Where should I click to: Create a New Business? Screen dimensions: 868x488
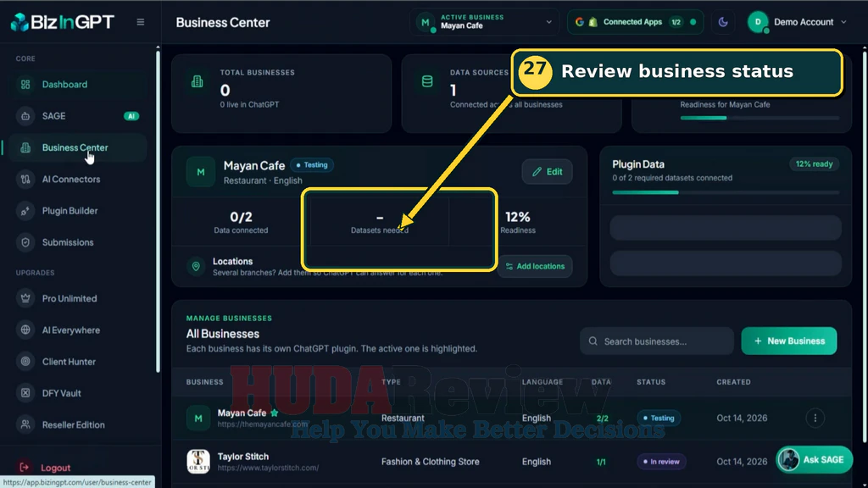pos(789,341)
